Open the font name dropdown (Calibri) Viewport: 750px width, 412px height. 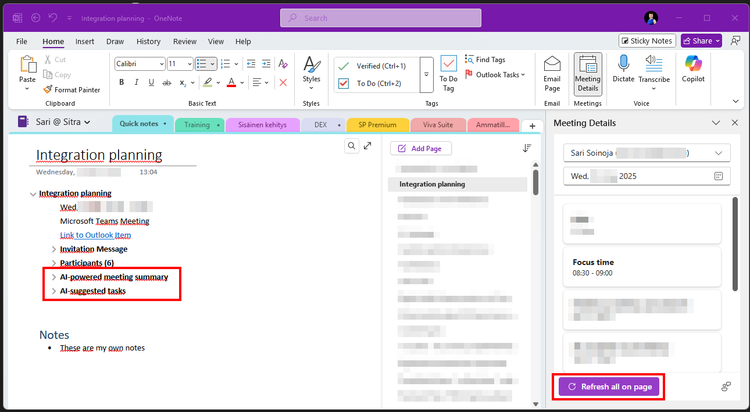click(162, 64)
